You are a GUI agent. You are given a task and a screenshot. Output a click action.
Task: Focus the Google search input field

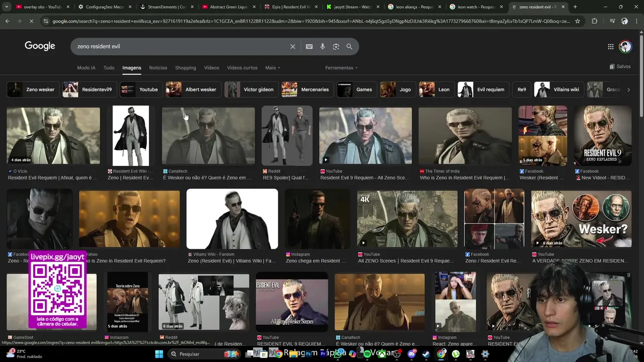181,46
